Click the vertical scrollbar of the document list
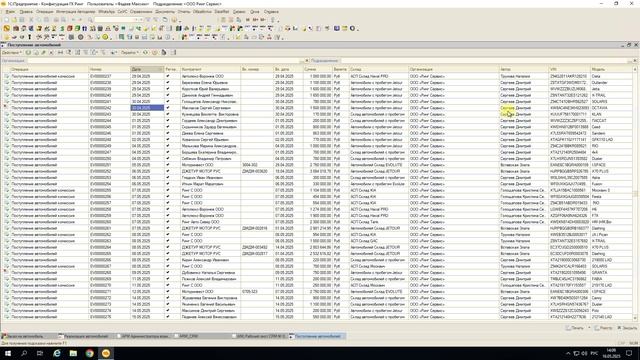640x360 pixels. 635,193
